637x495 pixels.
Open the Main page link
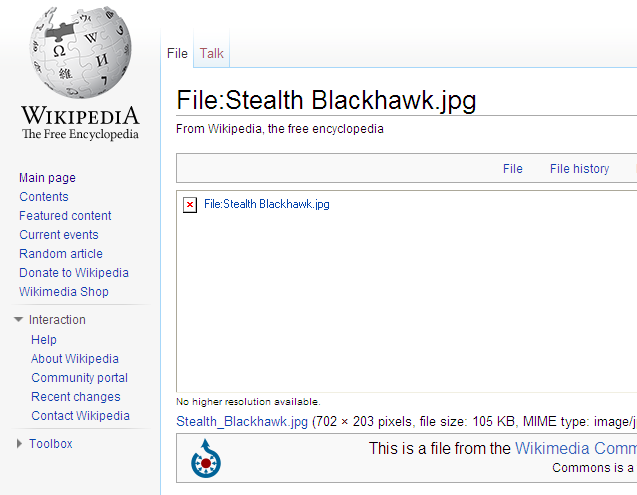(x=47, y=178)
